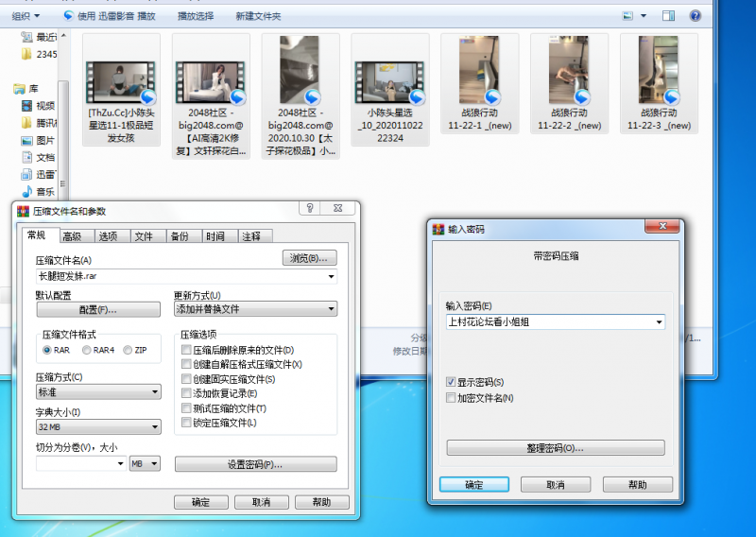The height and width of the screenshot is (537, 756).
Task: Click the 设置密码(P)... button
Action: pos(255,464)
